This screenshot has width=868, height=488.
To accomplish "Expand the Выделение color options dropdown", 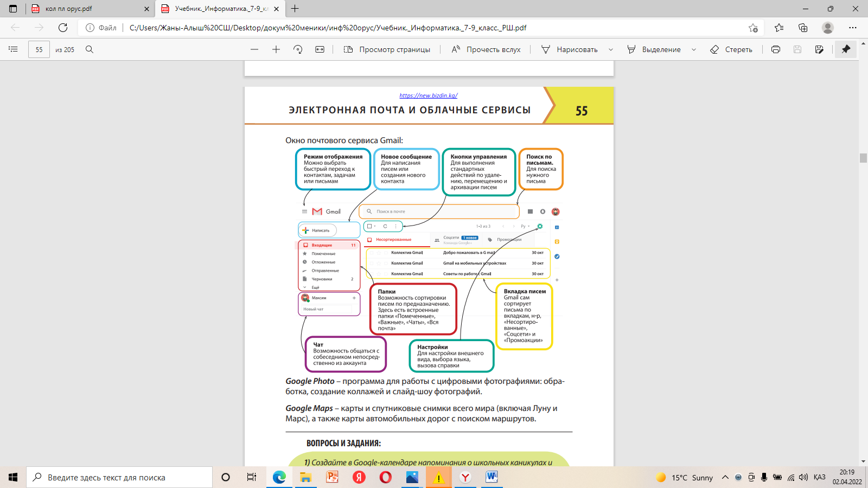I will point(694,49).
